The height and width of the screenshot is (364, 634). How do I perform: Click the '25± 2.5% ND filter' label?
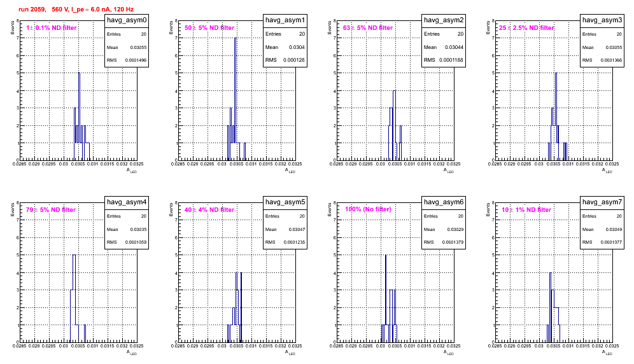526,28
